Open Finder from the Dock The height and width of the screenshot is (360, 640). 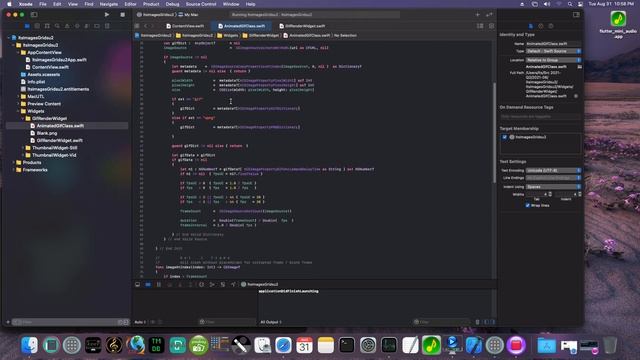coord(29,345)
